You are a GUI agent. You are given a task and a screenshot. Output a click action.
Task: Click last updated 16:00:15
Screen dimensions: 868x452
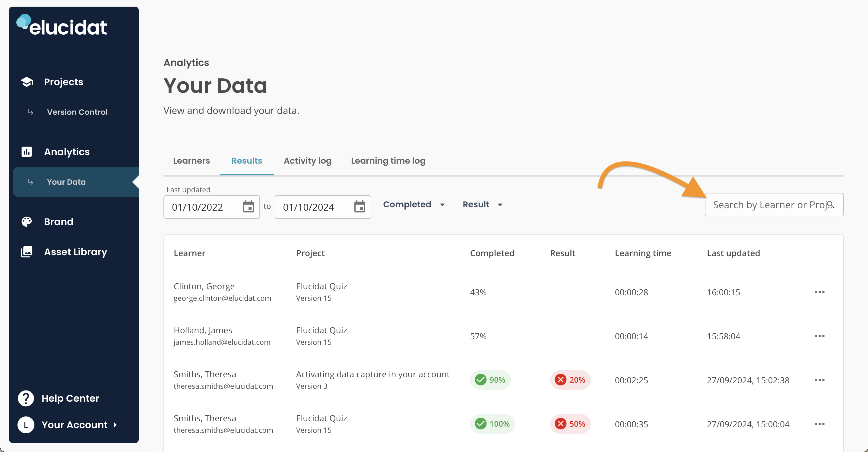(x=724, y=292)
